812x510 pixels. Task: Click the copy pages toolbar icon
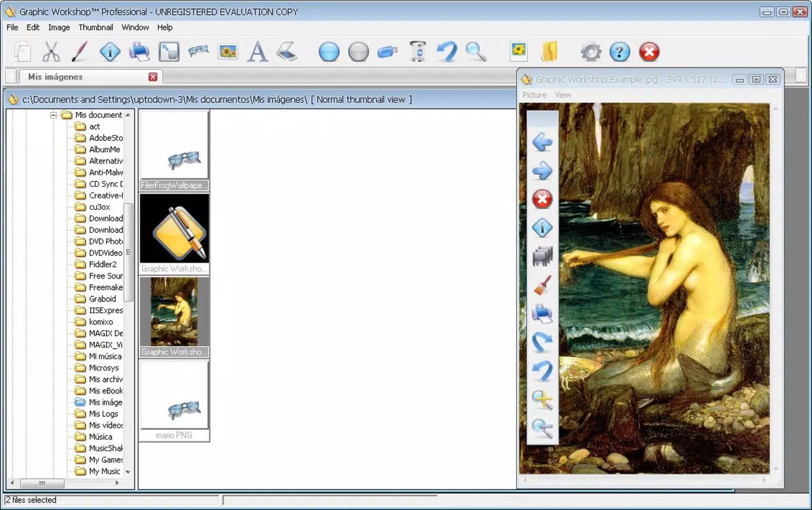click(22, 52)
